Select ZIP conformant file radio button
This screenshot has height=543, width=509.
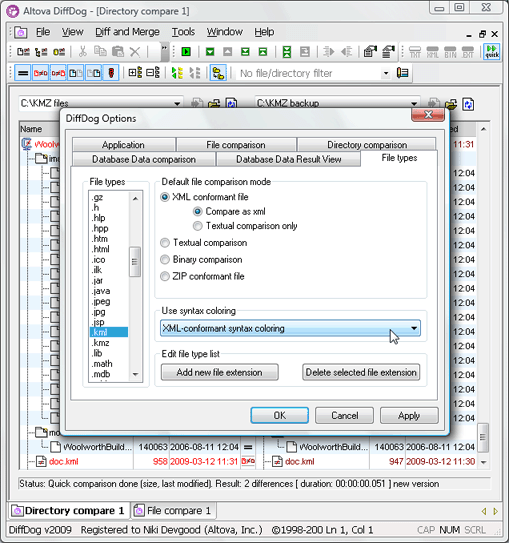pos(165,276)
